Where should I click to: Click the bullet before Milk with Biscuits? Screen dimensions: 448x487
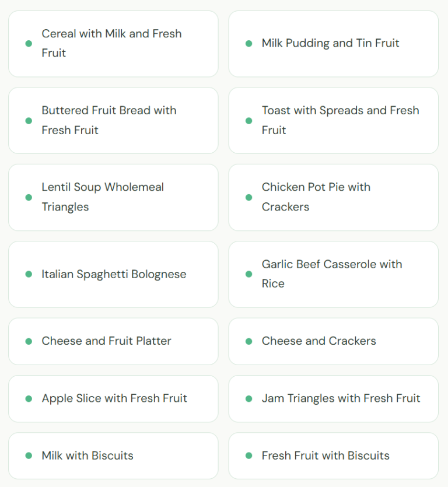29,456
